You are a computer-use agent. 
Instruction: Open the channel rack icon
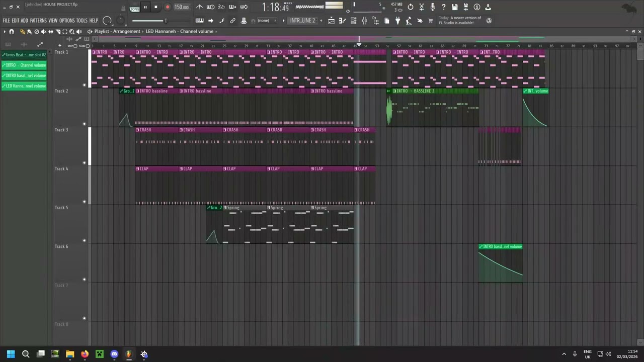pos(353,21)
